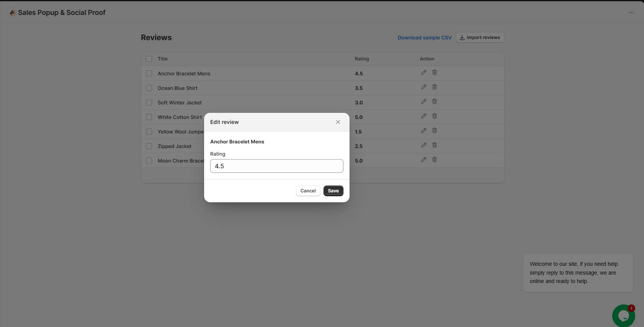Check the Ocean Blue Shirt checkbox
644x327 pixels.
tap(149, 88)
